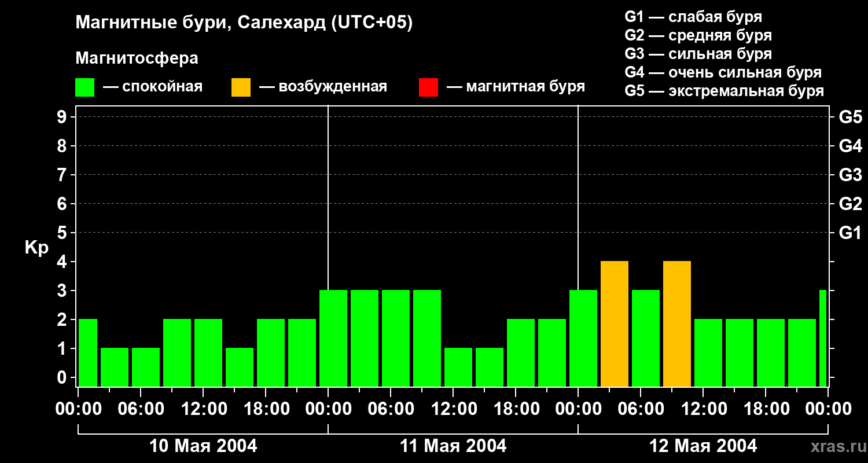
Task: Click the 'G3' right-axis tick label
Action: coord(850,175)
